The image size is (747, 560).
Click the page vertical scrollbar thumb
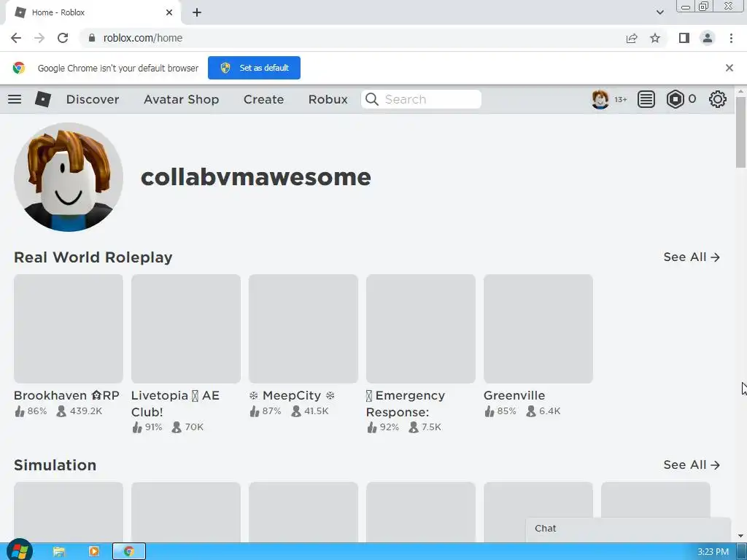740,133
